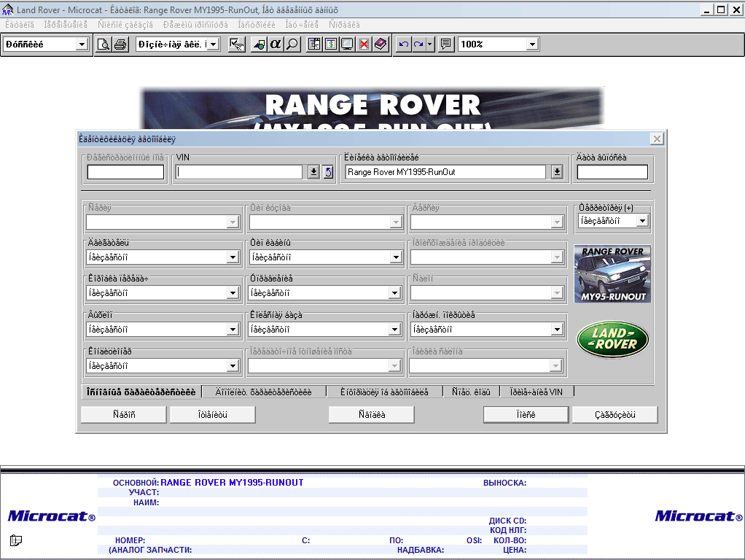745x560 pixels.
Task: Click the right Microcat logo
Action: coord(698,516)
